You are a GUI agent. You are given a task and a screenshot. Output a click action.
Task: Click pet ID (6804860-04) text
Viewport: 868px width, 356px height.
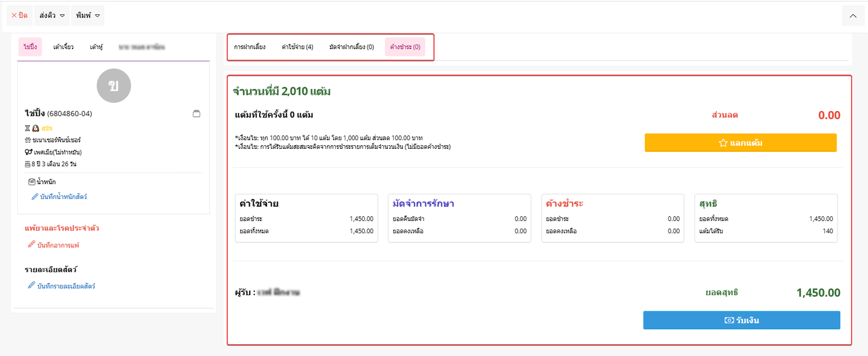click(x=69, y=114)
